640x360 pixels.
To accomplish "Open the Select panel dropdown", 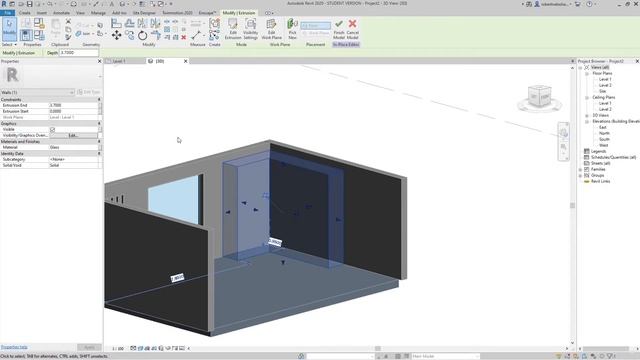I will tap(9, 44).
